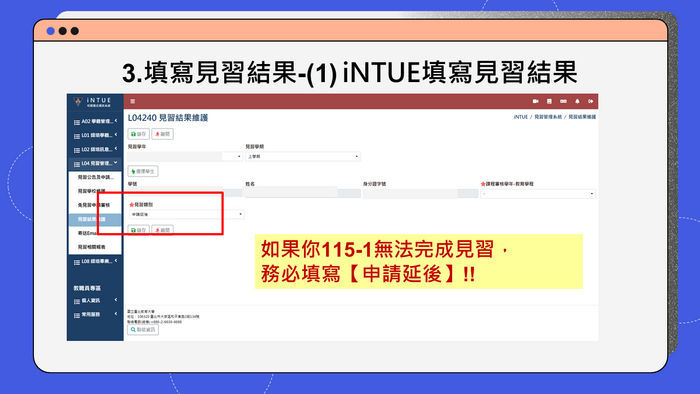Click iNTUE breadcrumb link

(521, 117)
